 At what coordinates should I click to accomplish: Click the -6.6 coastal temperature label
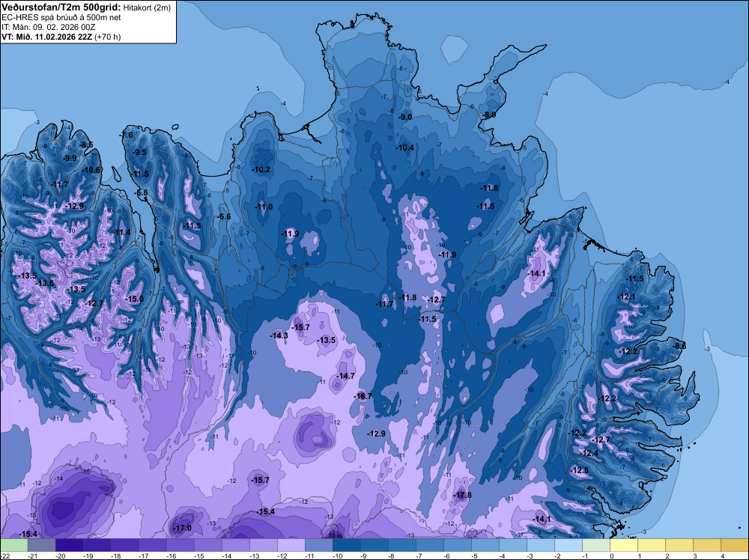225,217
